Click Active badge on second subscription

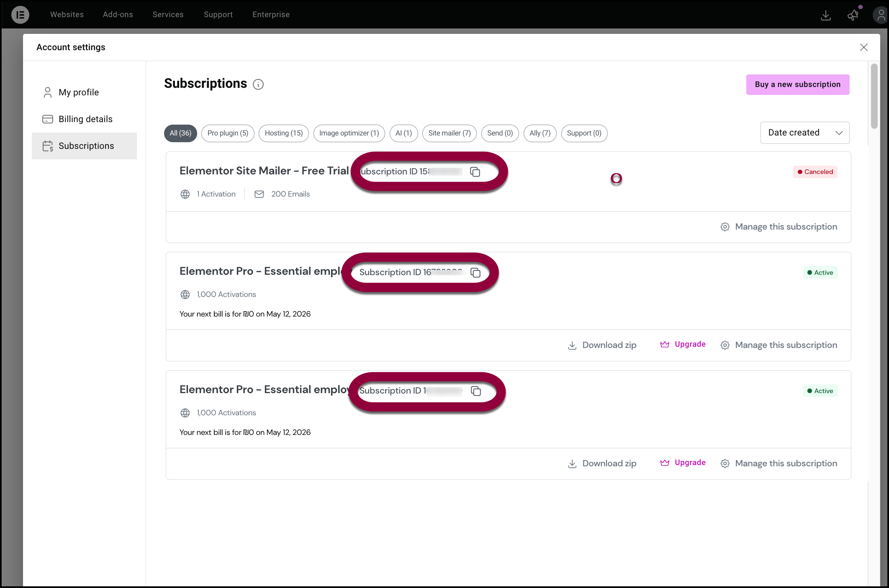(x=820, y=273)
